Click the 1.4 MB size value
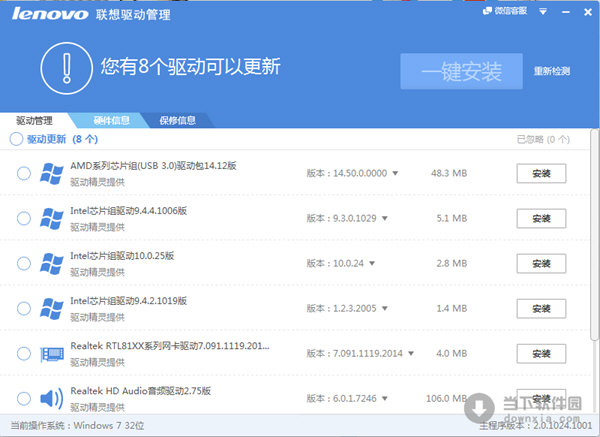 452,308
